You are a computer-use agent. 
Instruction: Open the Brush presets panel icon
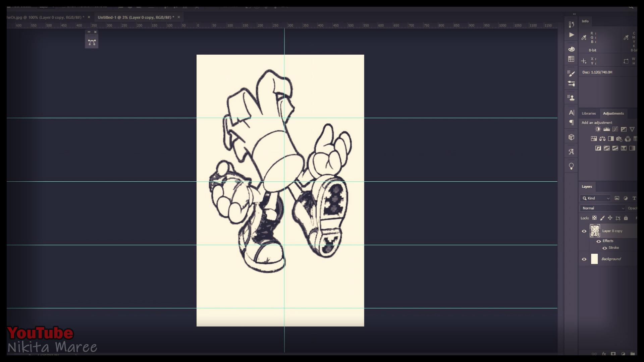click(571, 73)
